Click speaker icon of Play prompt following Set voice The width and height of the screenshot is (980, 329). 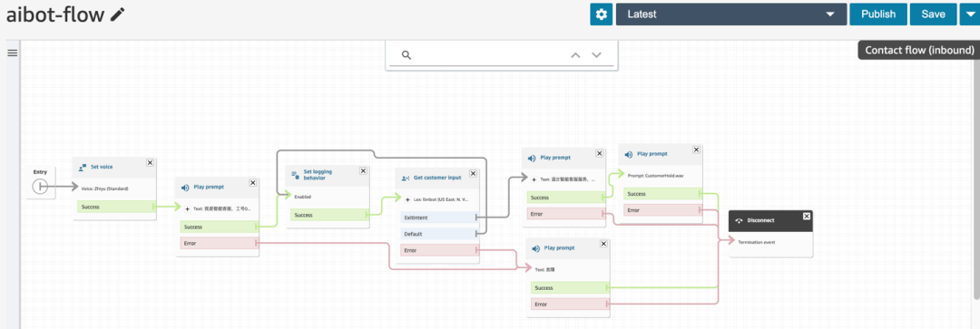[185, 187]
